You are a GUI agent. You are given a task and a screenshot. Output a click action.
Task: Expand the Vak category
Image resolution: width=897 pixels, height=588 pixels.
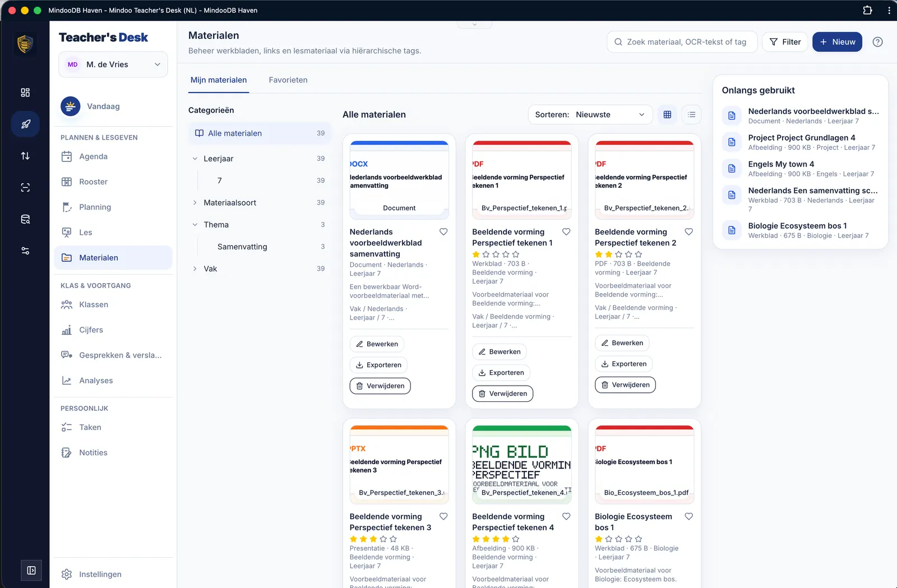[195, 268]
